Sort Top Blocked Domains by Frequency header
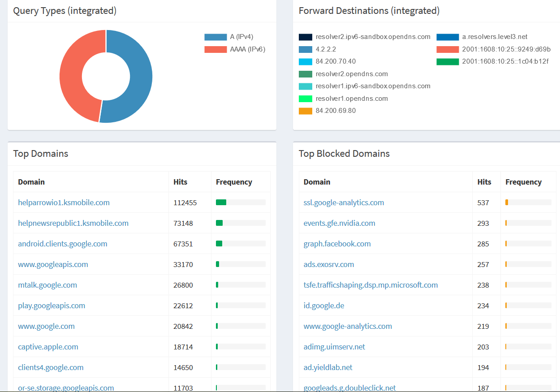The image size is (560, 392). coord(523,182)
